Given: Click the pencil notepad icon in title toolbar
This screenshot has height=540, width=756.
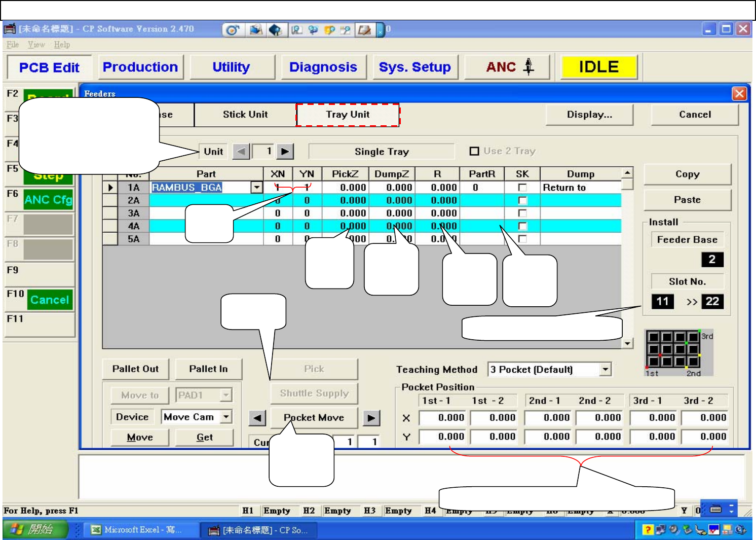Looking at the screenshot, I should point(364,30).
